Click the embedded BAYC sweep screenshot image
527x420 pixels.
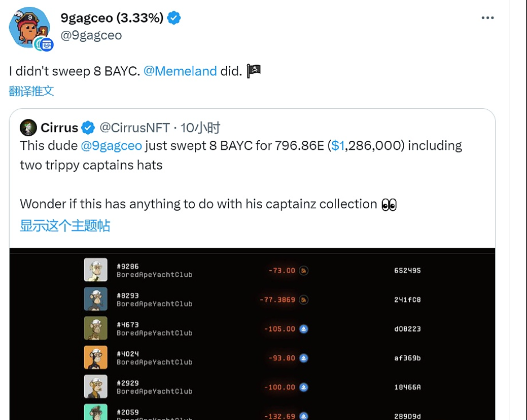pyautogui.click(x=254, y=332)
